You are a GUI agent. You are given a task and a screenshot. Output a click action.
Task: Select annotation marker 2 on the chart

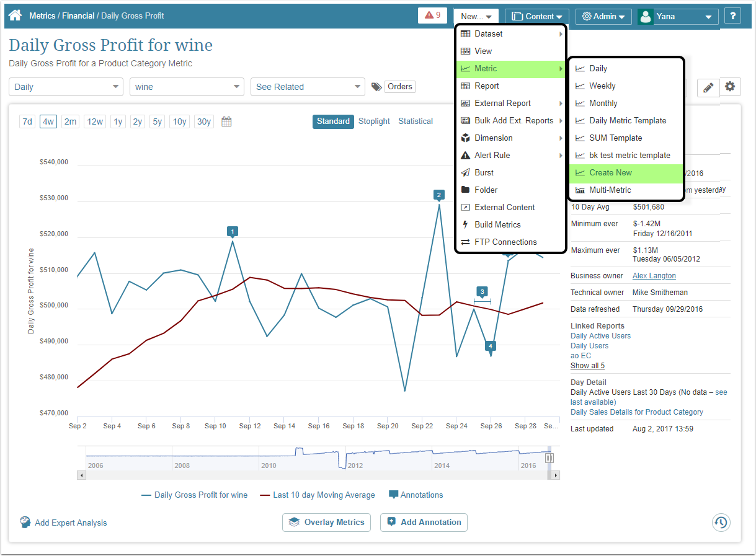439,195
